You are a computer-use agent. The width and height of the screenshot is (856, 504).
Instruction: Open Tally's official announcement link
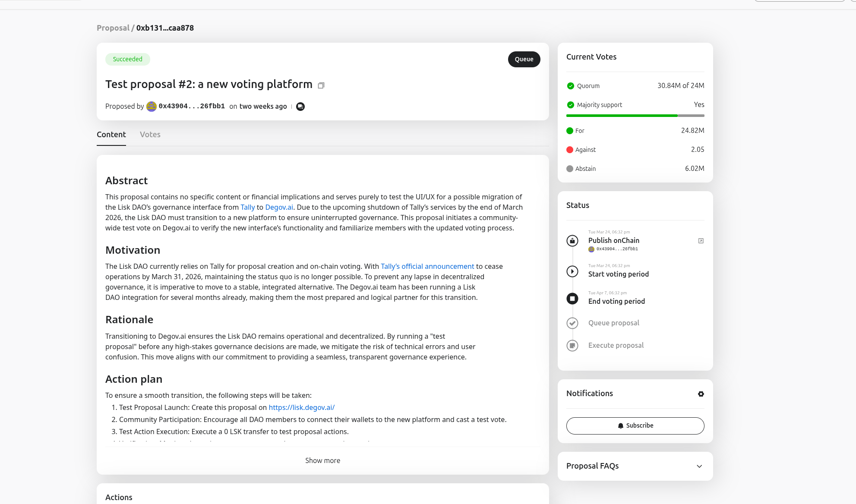click(427, 267)
